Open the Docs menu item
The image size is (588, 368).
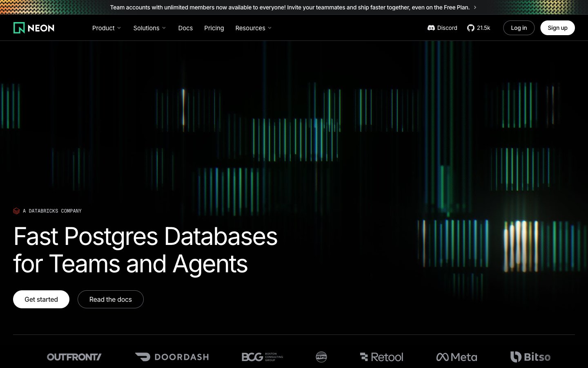tap(185, 28)
